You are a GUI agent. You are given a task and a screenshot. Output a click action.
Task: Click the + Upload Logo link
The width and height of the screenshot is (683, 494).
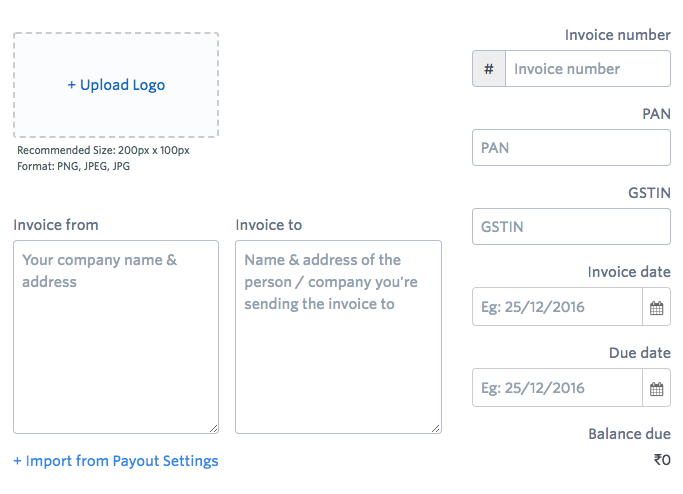point(116,85)
